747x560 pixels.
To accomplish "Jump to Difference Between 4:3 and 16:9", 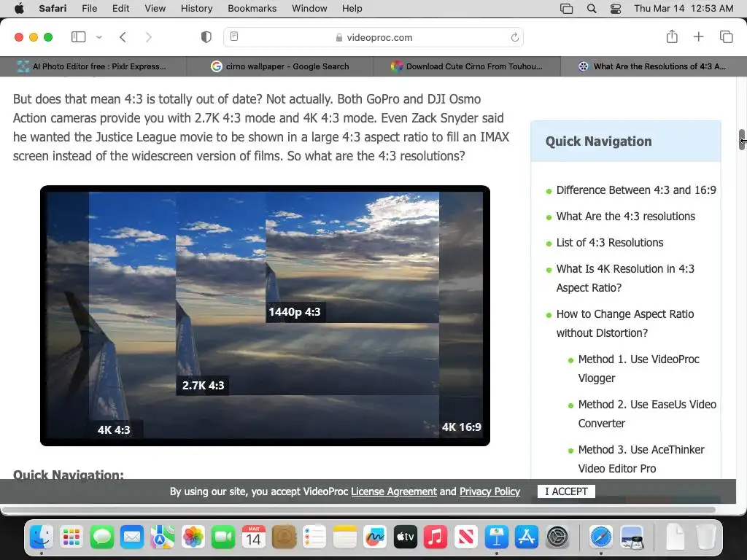I will (636, 190).
